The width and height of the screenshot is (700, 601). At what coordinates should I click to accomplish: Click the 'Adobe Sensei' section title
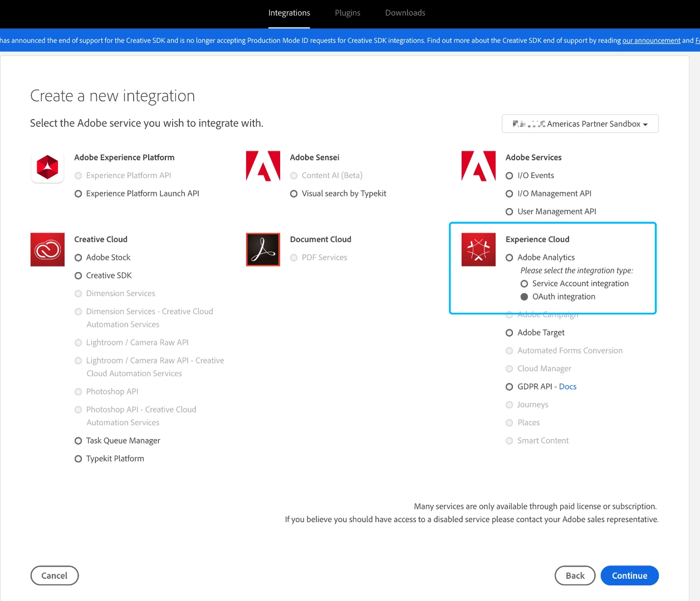315,157
